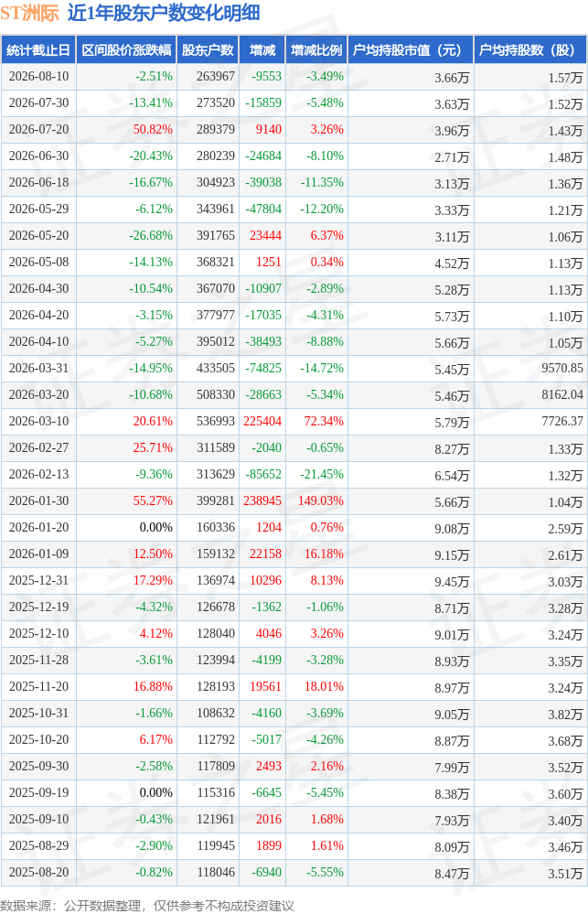The height and width of the screenshot is (914, 588).
Task: Click the 9570.85 average shares cell
Action: [562, 368]
